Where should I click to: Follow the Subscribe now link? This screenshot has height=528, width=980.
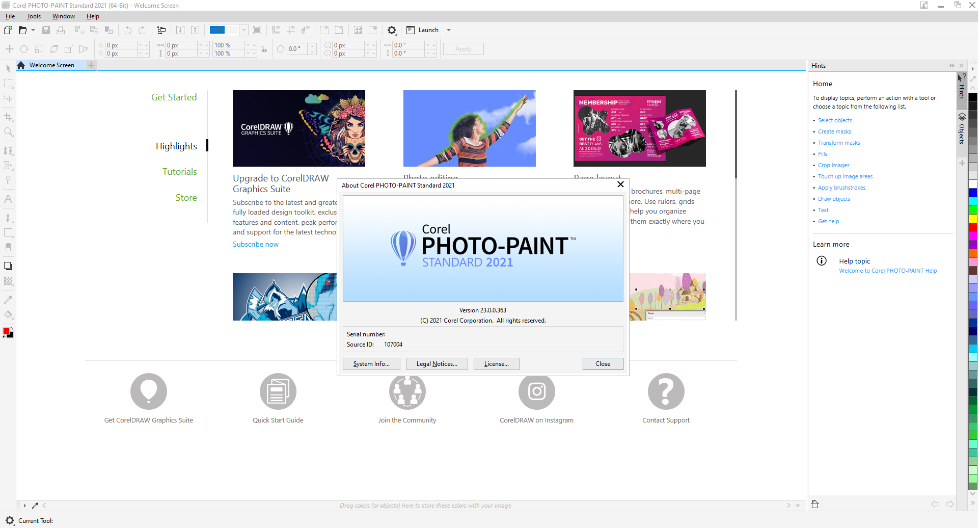point(256,245)
